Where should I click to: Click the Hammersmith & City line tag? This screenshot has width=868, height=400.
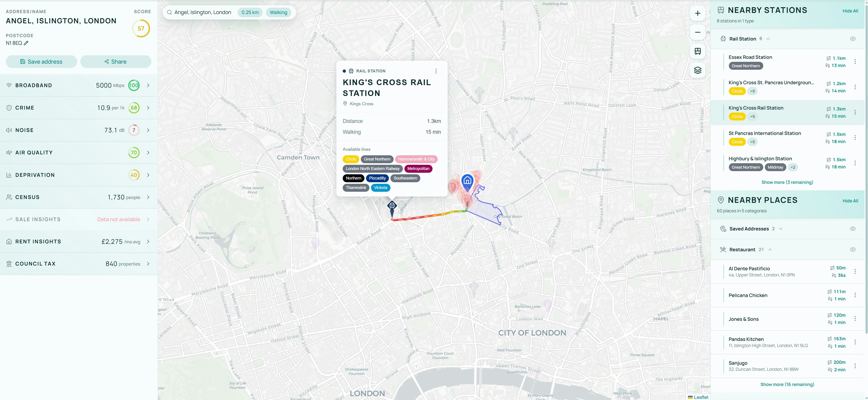416,159
